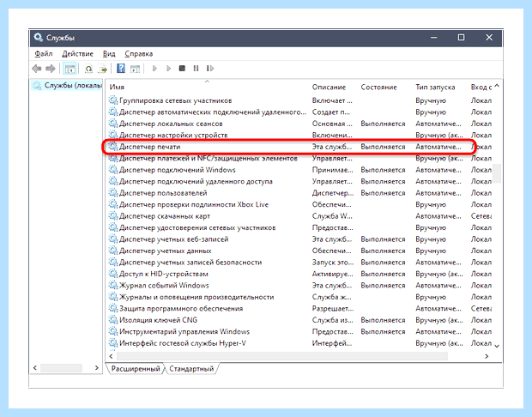Click gear icon beside Диспетчер локальных сеансов

point(112,124)
